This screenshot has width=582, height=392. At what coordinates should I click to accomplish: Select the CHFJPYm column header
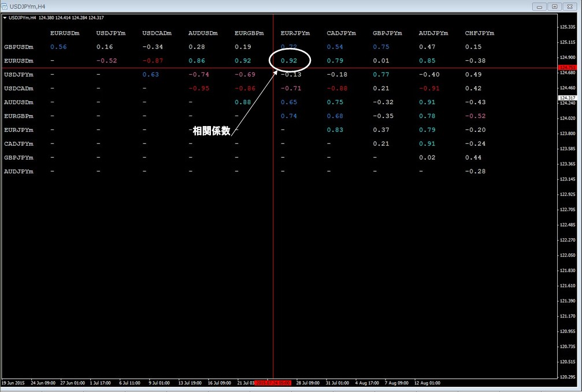click(x=479, y=33)
